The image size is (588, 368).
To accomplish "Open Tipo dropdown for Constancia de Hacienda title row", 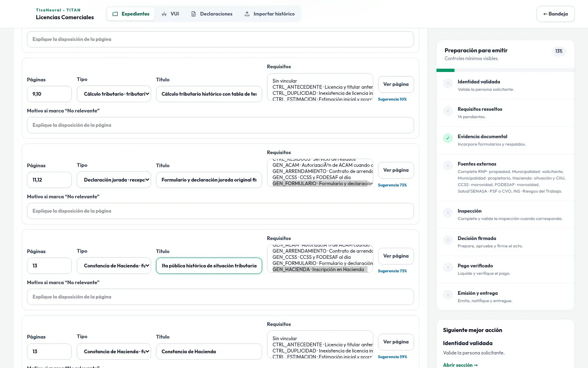I will pyautogui.click(x=114, y=352).
